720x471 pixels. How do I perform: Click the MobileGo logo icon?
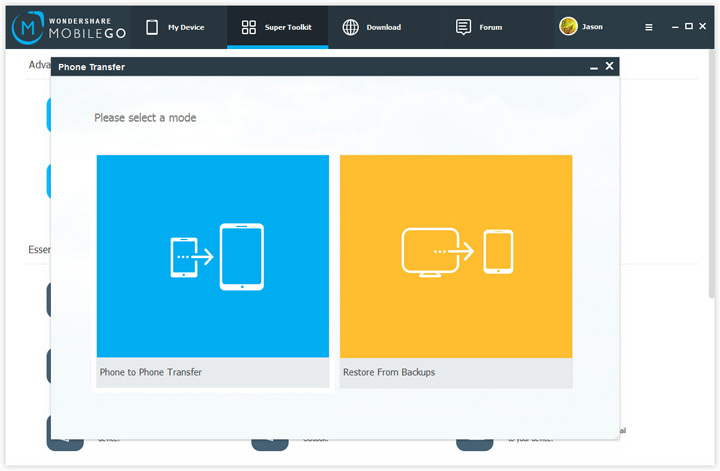click(28, 28)
